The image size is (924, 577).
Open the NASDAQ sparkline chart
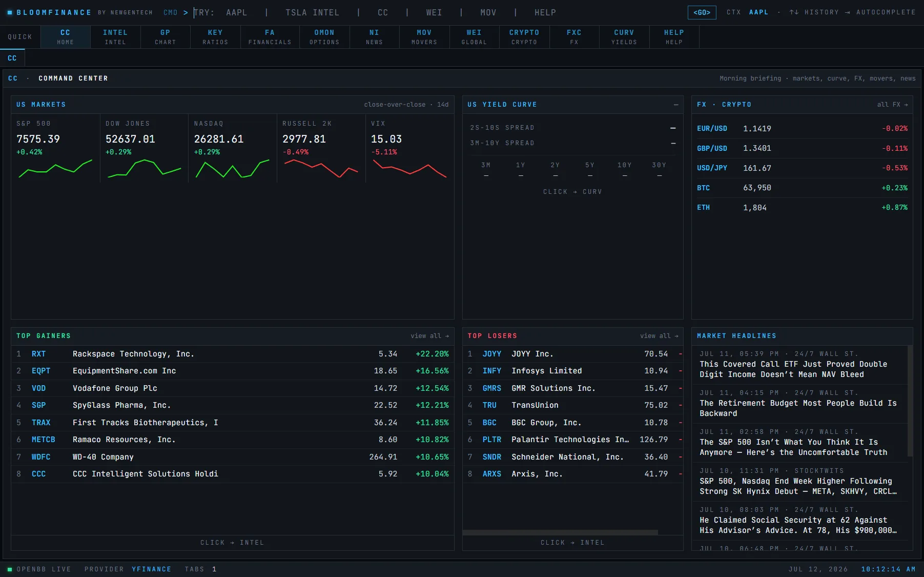point(233,168)
